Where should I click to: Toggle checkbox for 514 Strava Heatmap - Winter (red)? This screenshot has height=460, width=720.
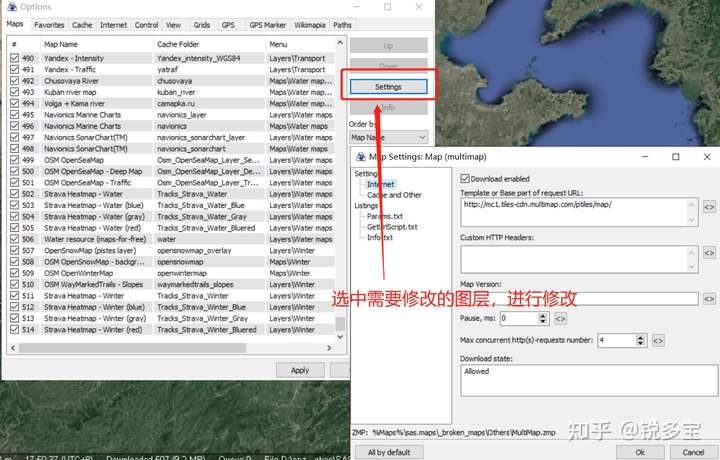click(14, 330)
